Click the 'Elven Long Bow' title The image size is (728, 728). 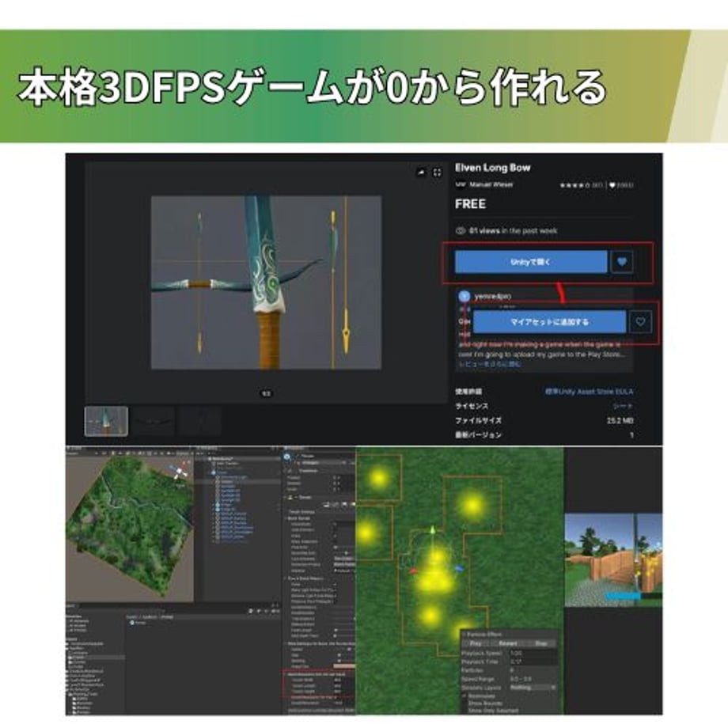tap(493, 168)
